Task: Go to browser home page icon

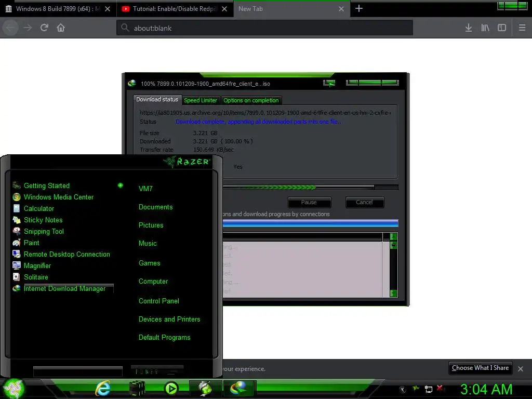Action: click(x=61, y=28)
